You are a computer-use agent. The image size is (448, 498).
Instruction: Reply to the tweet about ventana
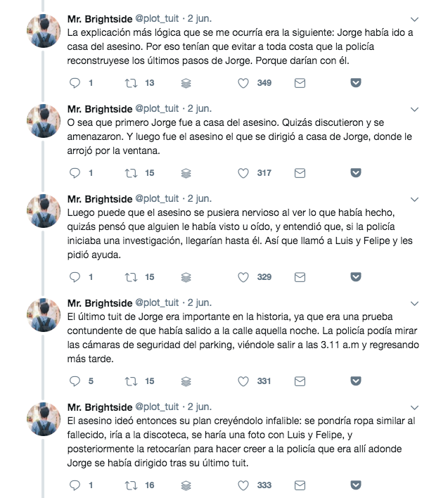point(75,173)
